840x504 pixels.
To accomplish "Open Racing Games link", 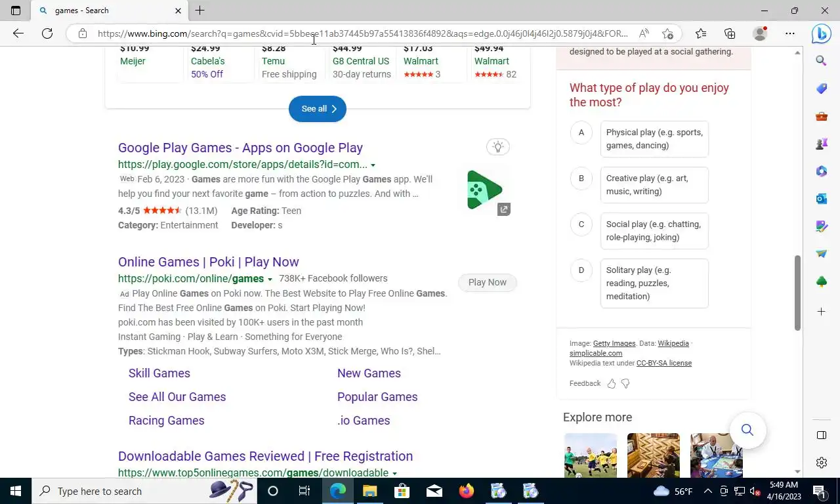I will tap(167, 421).
